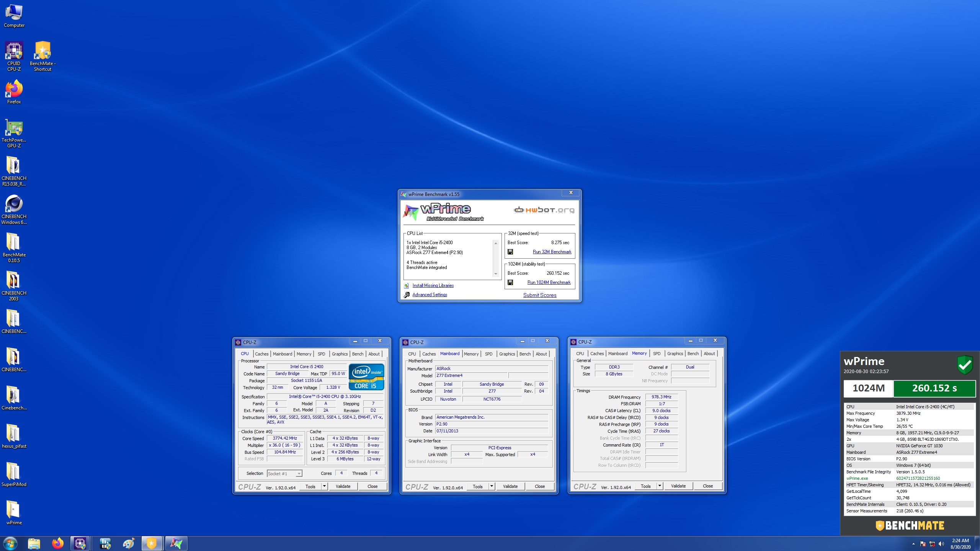Open the Cinebench folder above hexus_pifast
This screenshot has height=551, width=980.
14,398
